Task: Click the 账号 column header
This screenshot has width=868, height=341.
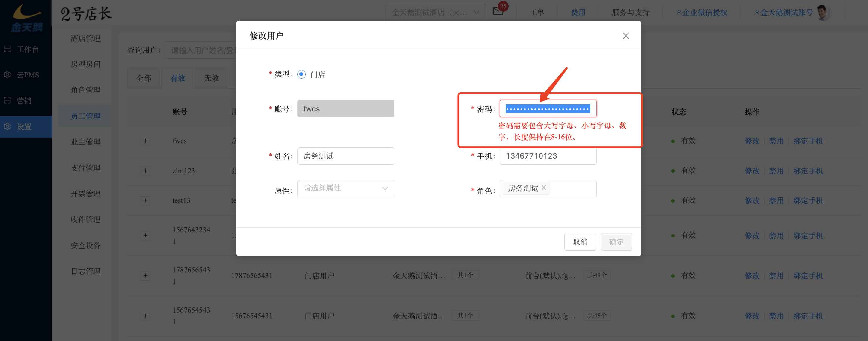Action: 180,112
